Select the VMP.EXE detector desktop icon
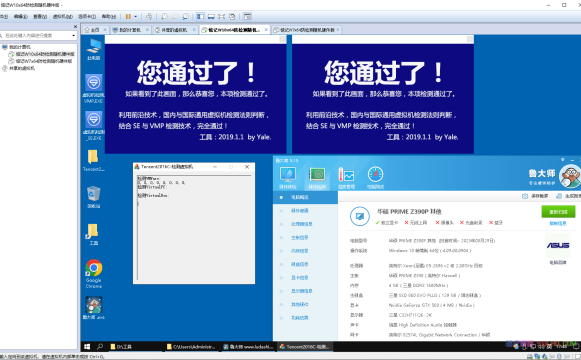 pyautogui.click(x=94, y=89)
